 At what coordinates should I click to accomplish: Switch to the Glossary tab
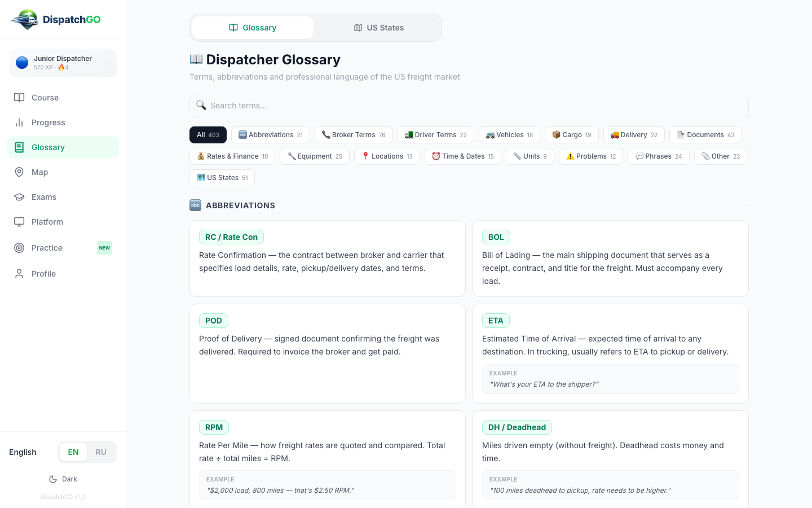tap(253, 28)
